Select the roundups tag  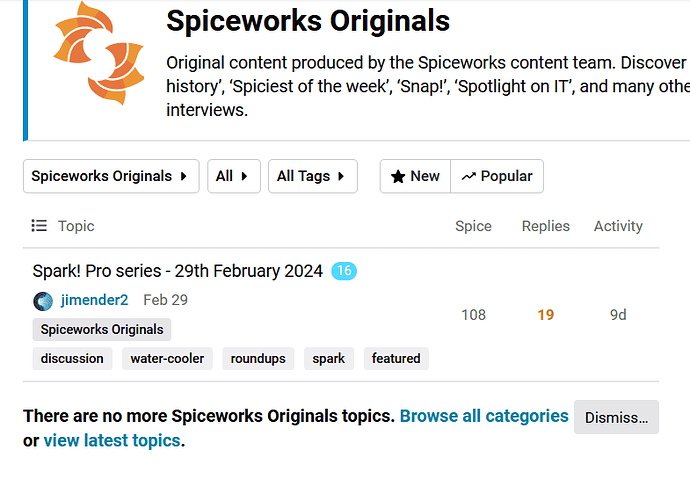(x=258, y=358)
